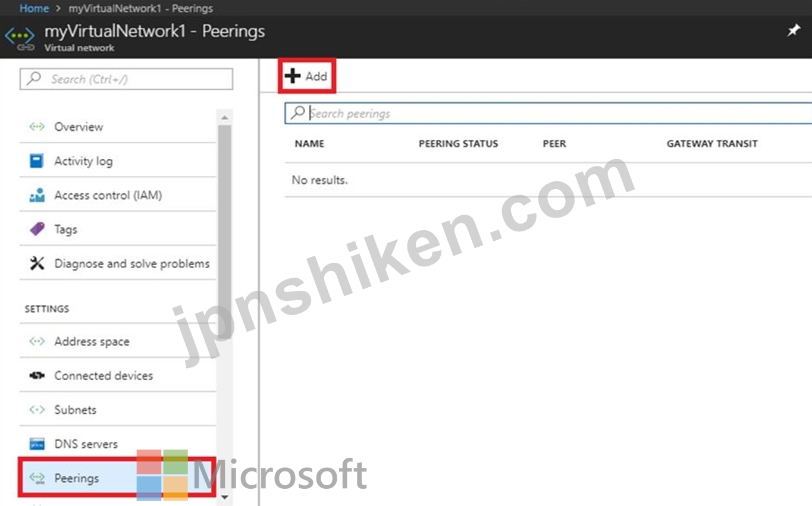Click the magnifier icon in sidebar search
This screenshot has width=812, height=506.
point(35,78)
